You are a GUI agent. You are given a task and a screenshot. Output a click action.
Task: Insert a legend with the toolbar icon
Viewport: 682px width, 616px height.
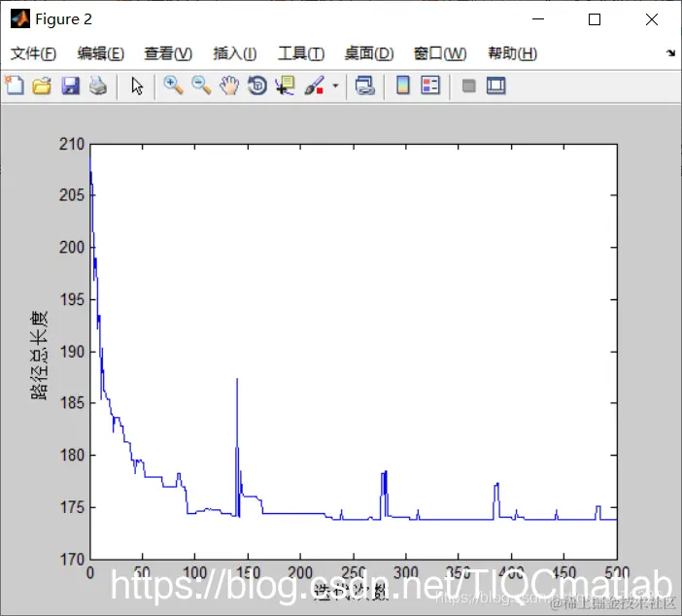(430, 86)
